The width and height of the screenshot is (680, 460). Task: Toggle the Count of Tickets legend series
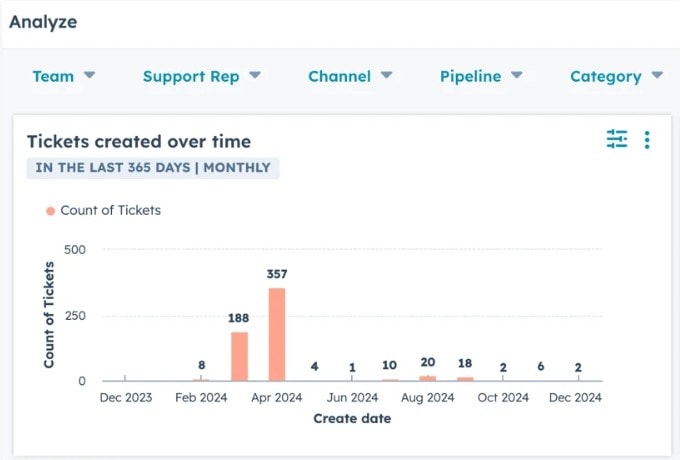(110, 210)
